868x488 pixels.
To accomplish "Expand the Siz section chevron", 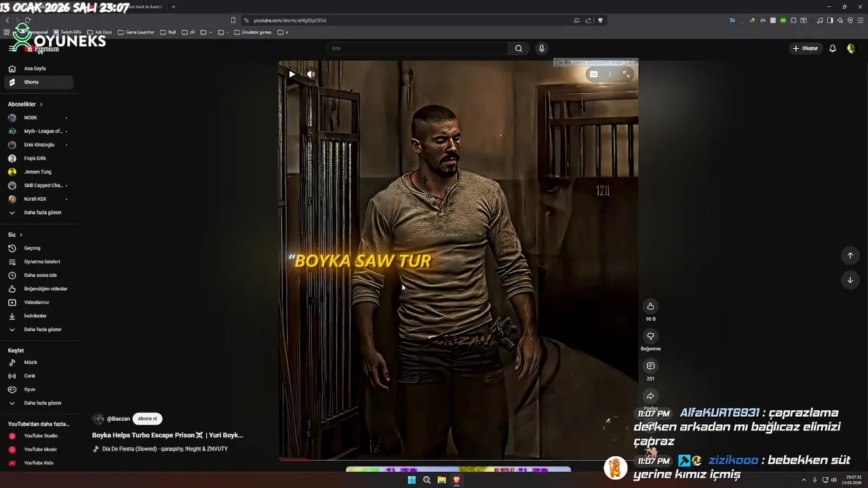I will click(21, 235).
